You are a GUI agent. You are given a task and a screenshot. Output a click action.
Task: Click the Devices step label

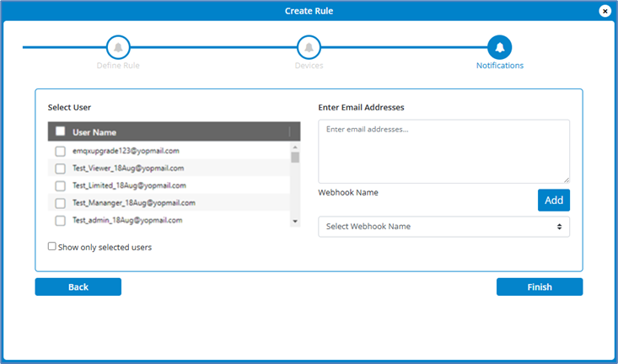[309, 66]
